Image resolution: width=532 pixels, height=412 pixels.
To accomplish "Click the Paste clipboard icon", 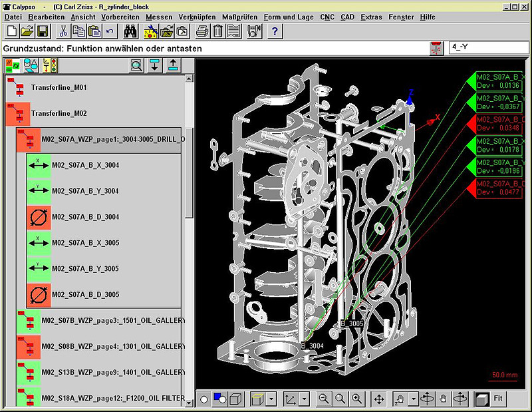I will point(94,31).
